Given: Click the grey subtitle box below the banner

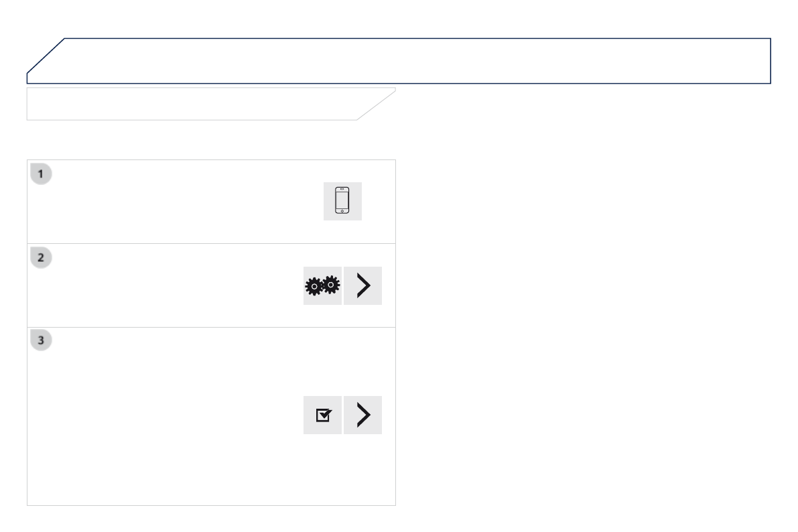Looking at the screenshot, I should pyautogui.click(x=194, y=104).
